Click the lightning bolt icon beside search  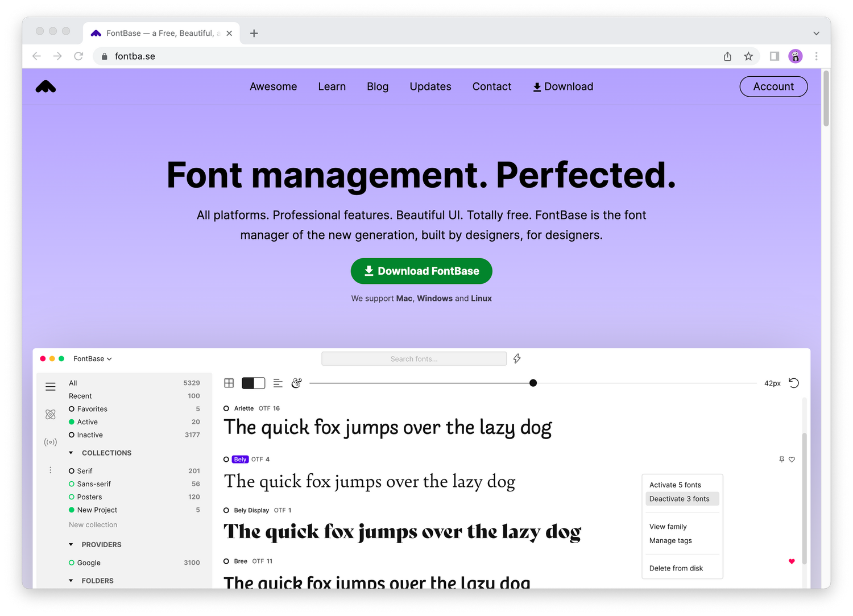(x=517, y=358)
